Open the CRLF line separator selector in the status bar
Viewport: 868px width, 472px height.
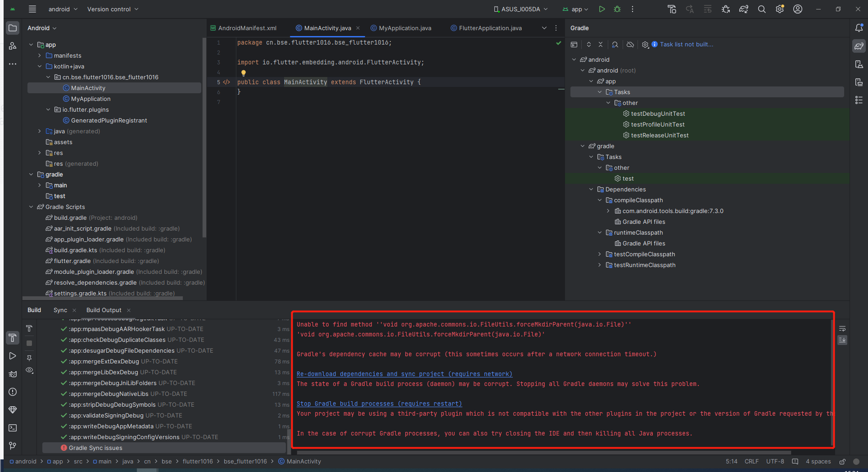(x=751, y=462)
